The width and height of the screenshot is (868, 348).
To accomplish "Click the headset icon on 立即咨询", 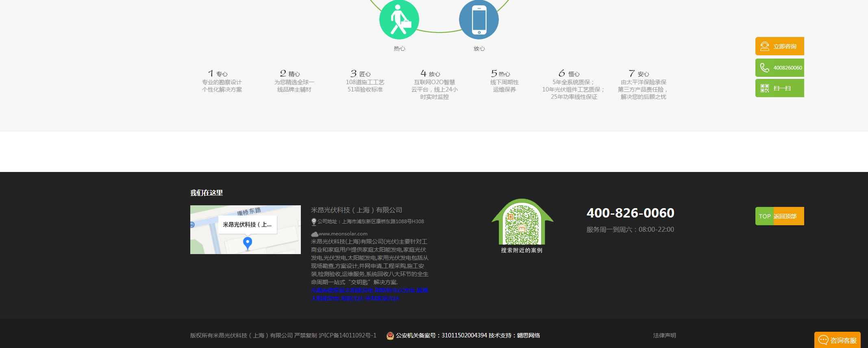I will (764, 46).
